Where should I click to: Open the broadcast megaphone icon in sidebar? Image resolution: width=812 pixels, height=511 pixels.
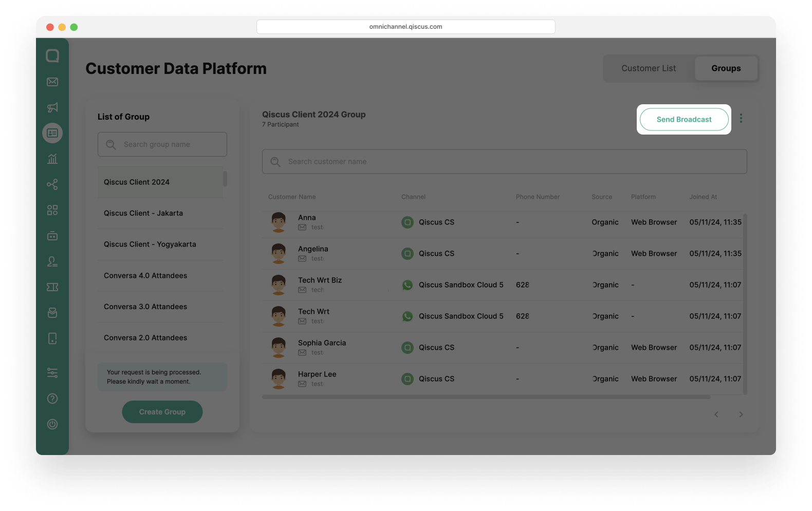pyautogui.click(x=52, y=107)
